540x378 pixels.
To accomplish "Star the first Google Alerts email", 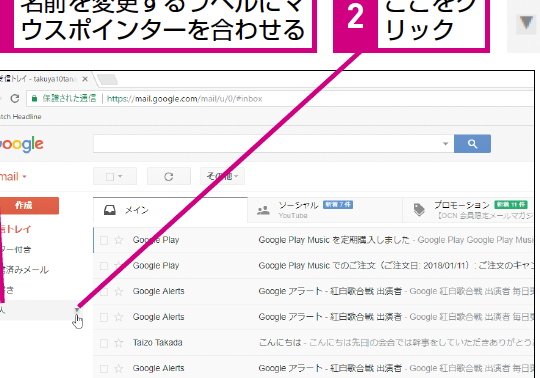I will [x=119, y=291].
